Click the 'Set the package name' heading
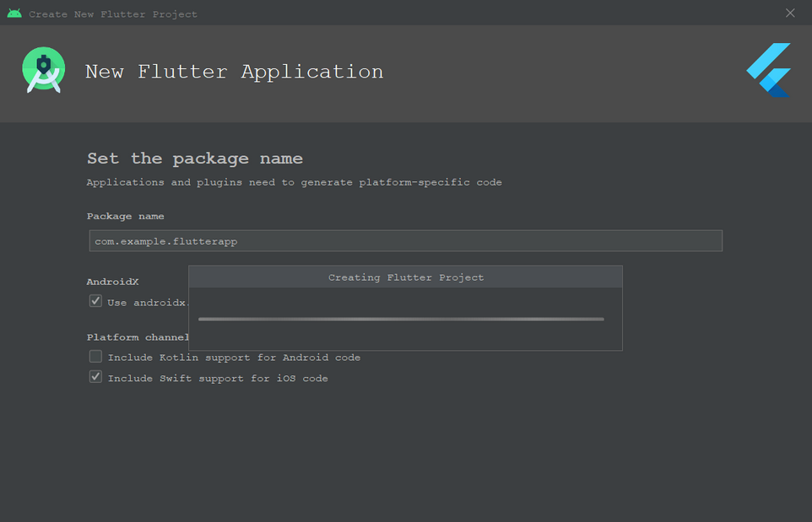 point(195,159)
